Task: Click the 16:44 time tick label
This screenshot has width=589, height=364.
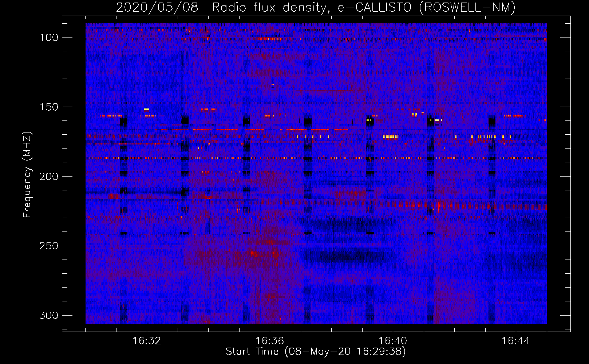Action: point(516,341)
